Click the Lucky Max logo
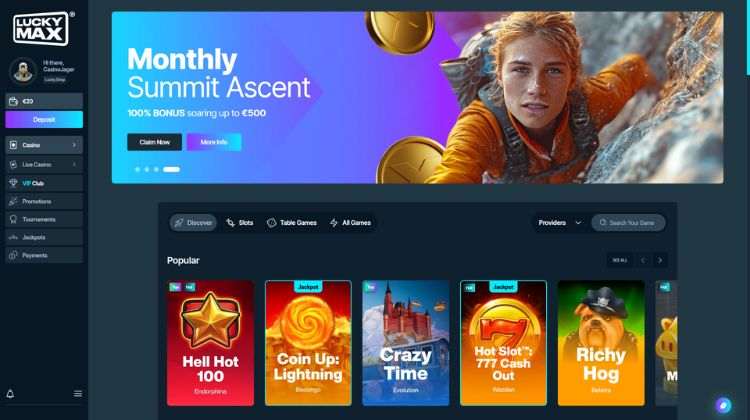This screenshot has width=750, height=420. [x=41, y=28]
